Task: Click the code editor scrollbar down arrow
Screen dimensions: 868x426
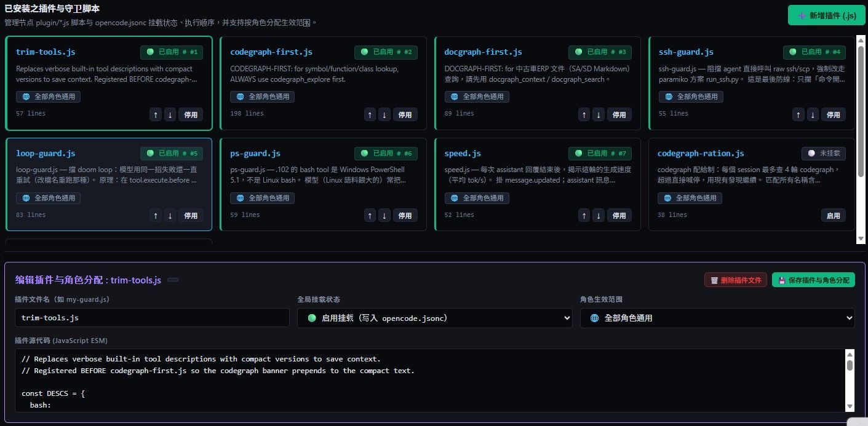Action: click(x=850, y=406)
